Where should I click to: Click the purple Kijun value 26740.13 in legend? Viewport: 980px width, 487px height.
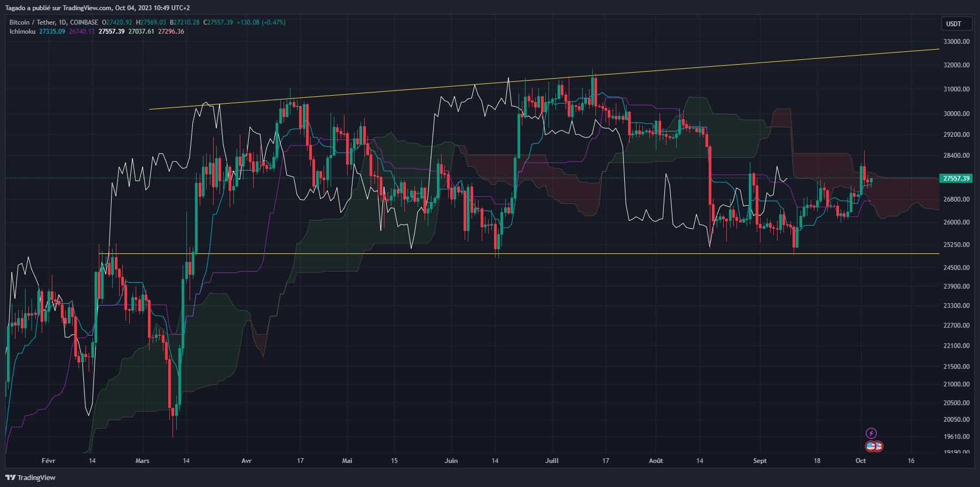point(81,32)
